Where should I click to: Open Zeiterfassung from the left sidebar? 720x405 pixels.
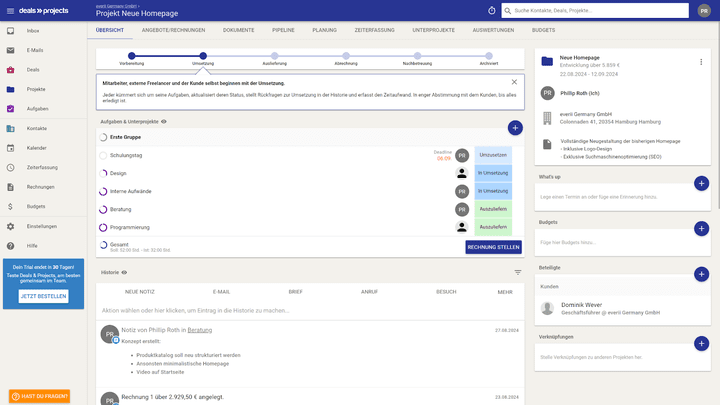pos(41,167)
